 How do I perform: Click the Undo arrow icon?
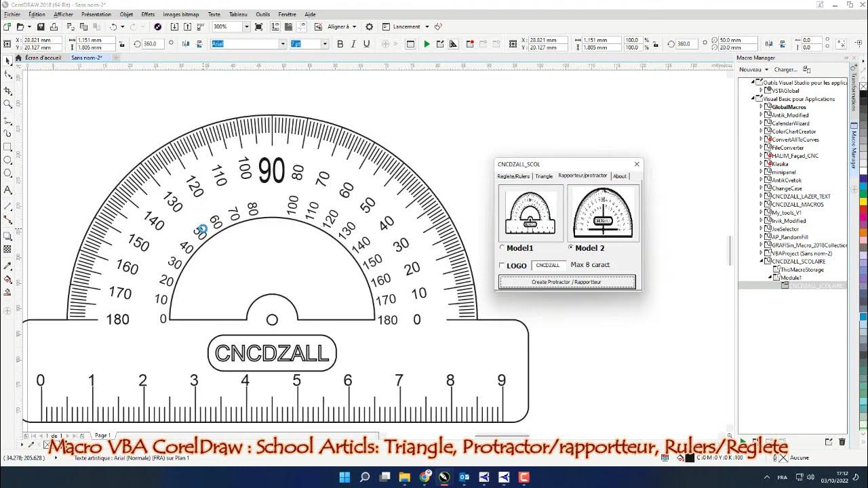click(113, 26)
